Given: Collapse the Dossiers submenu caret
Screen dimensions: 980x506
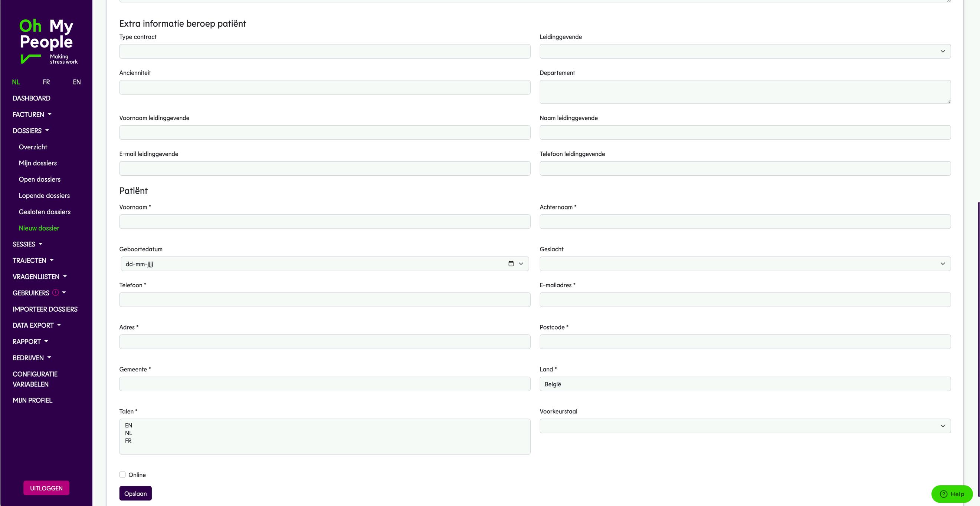Looking at the screenshot, I should [47, 130].
